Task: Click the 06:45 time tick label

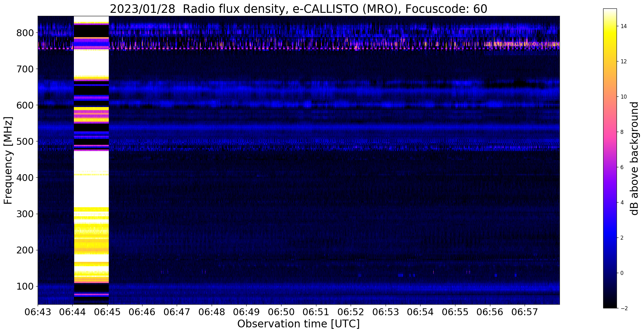Action: point(108,312)
